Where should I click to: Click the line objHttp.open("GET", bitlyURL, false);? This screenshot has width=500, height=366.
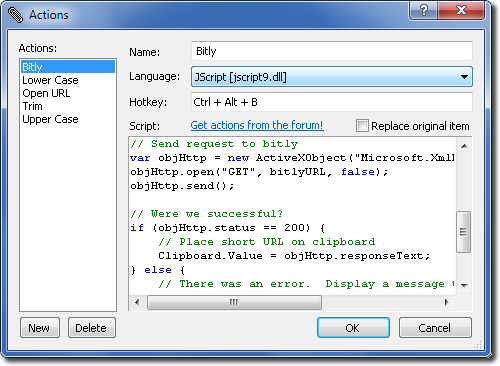259,172
